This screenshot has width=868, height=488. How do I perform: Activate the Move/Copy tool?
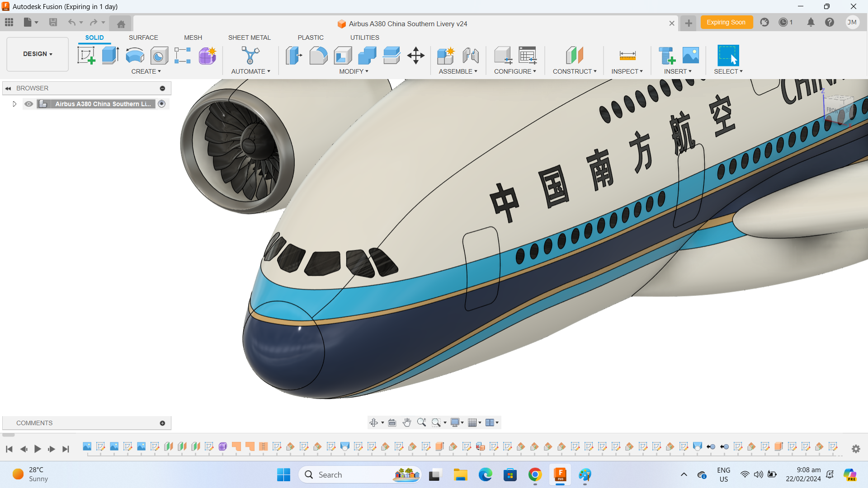pyautogui.click(x=415, y=55)
